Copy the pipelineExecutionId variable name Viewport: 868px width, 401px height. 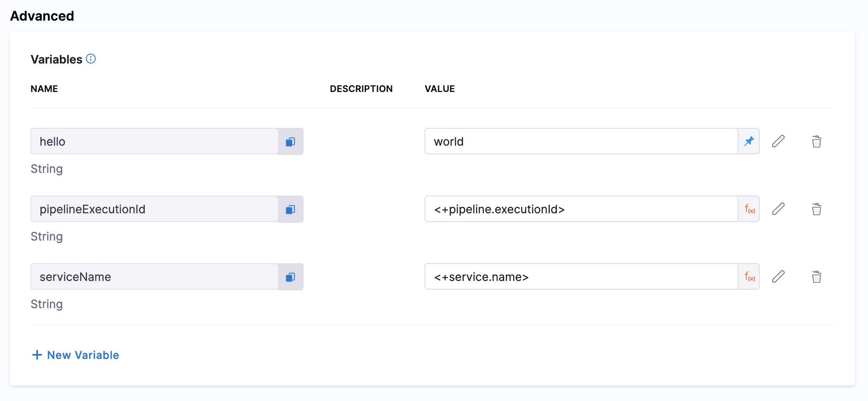[x=290, y=209]
